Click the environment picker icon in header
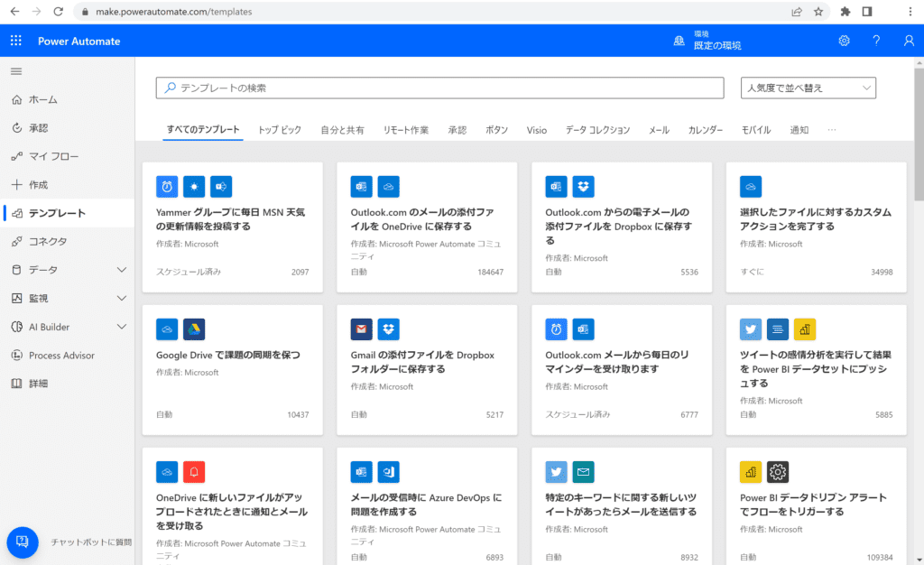 coord(679,41)
